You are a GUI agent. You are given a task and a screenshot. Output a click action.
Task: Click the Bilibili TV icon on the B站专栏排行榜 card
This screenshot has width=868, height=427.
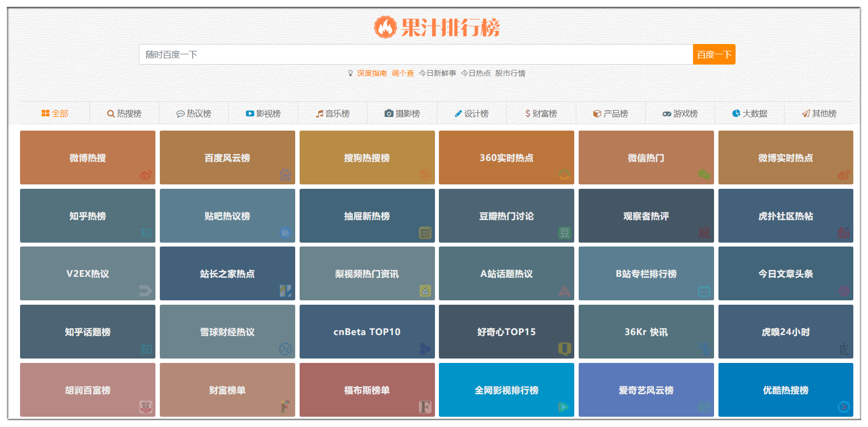click(704, 291)
